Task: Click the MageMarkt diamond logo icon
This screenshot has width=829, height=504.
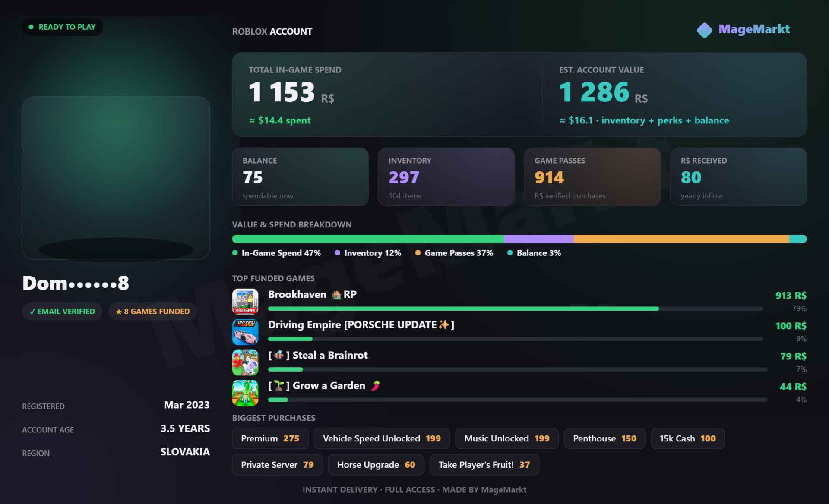Action: [x=704, y=30]
